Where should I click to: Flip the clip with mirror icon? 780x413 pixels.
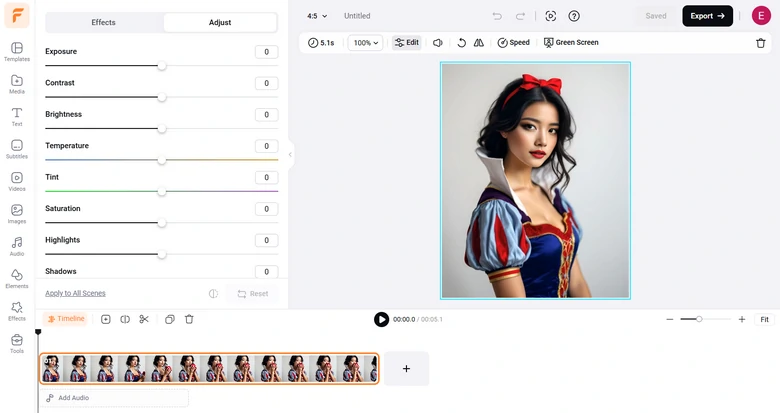point(479,43)
